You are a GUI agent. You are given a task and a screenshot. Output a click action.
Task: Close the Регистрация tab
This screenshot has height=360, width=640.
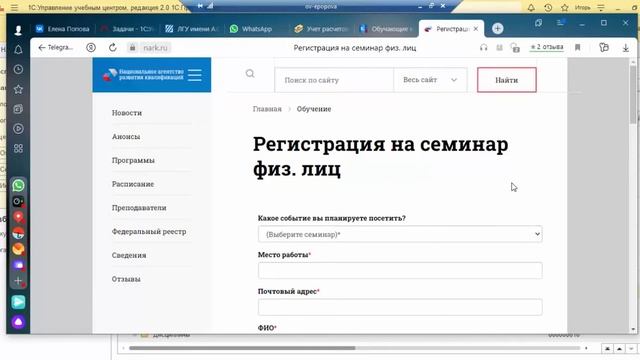[x=476, y=29]
